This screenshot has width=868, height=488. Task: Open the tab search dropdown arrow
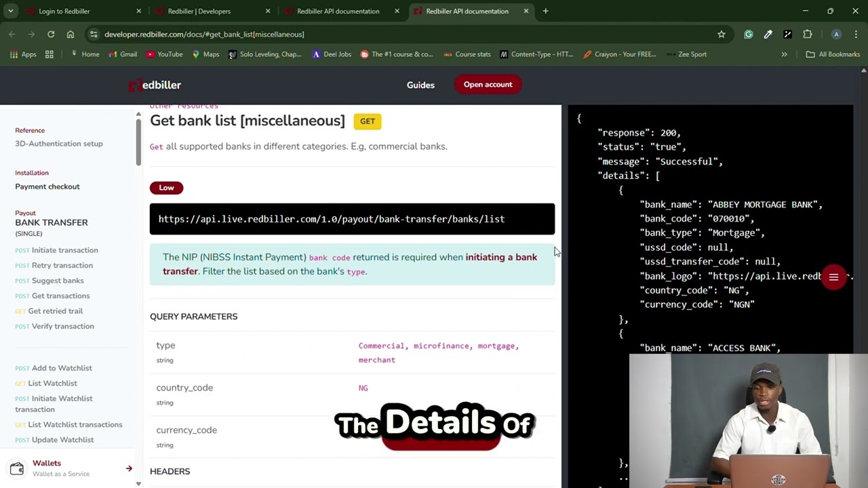pyautogui.click(x=11, y=11)
